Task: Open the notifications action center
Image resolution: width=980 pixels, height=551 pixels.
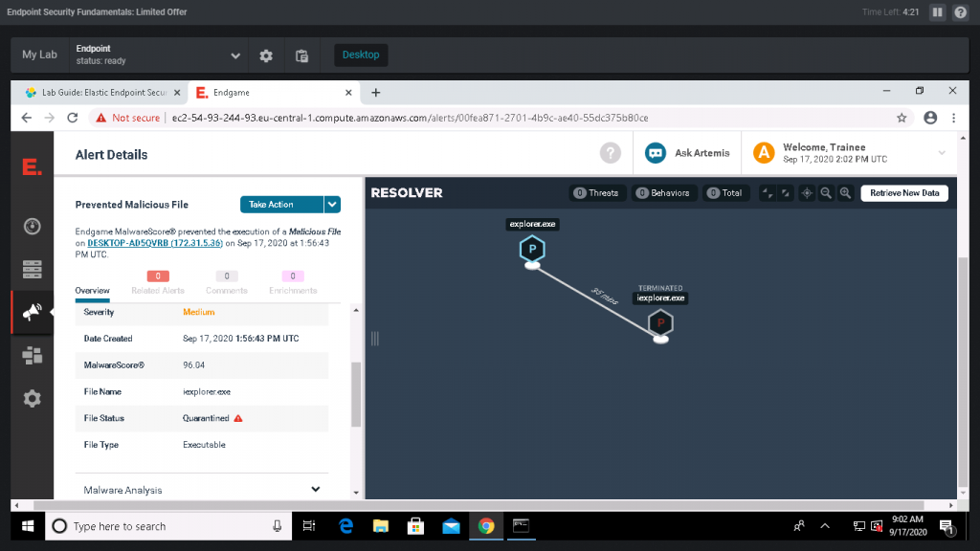Action: tap(947, 527)
